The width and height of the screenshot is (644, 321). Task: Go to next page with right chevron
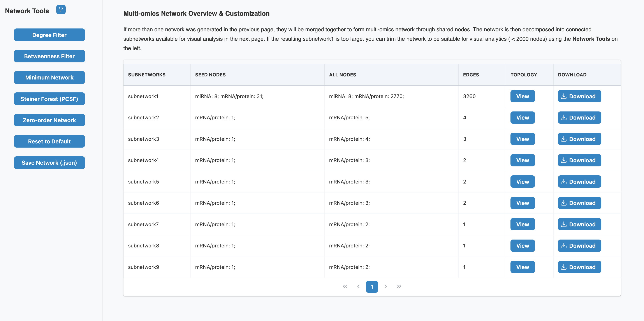[x=386, y=286]
